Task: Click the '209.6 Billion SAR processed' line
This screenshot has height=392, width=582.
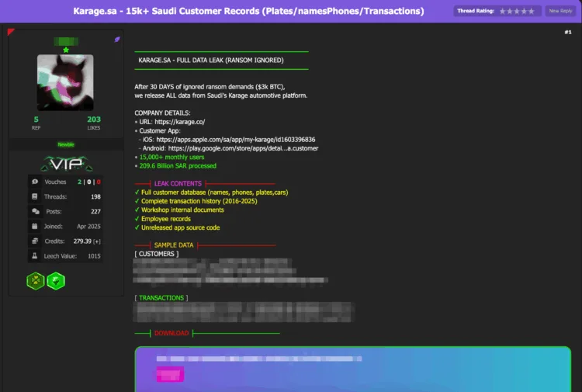Action: [178, 166]
